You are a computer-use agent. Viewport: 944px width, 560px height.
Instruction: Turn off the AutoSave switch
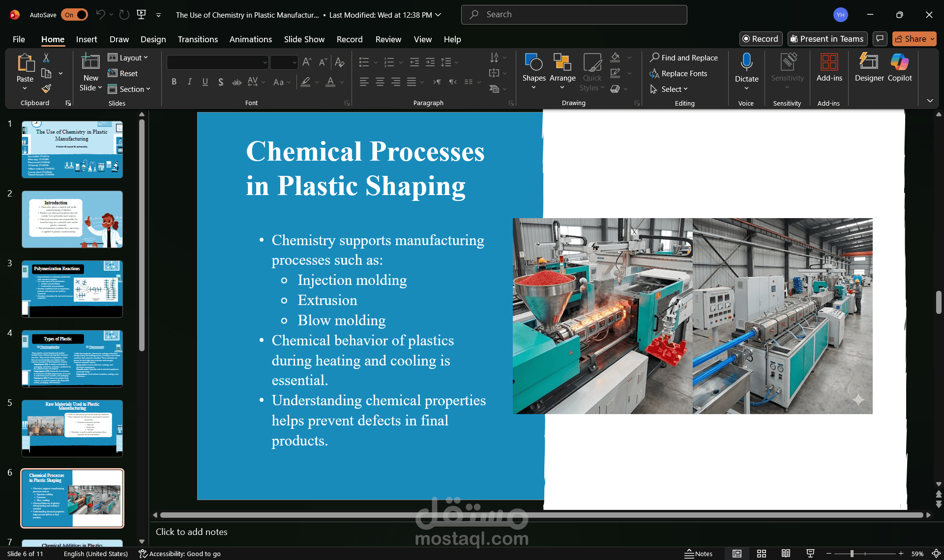click(75, 15)
